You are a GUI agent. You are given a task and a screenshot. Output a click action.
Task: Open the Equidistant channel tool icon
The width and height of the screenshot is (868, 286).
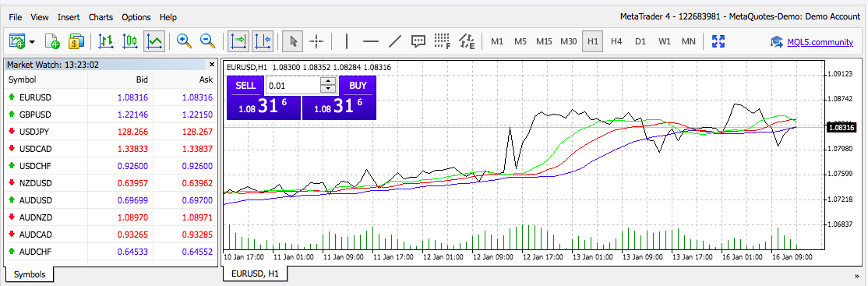point(468,41)
